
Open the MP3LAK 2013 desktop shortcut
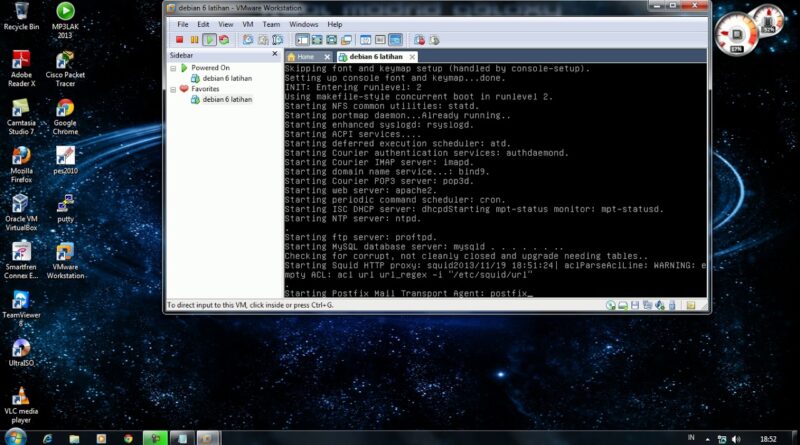[x=65, y=20]
